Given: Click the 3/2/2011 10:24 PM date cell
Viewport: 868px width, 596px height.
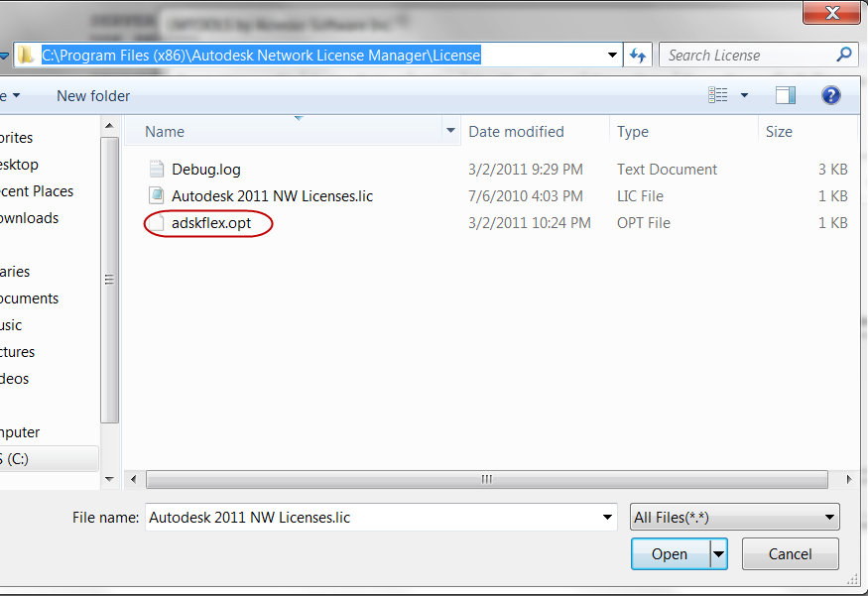Looking at the screenshot, I should click(x=529, y=223).
